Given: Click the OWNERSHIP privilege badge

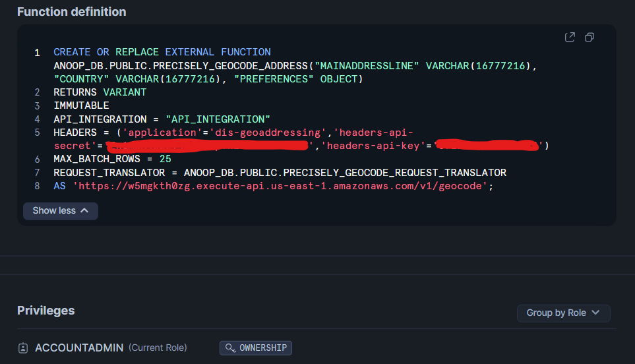Looking at the screenshot, I should click(256, 348).
